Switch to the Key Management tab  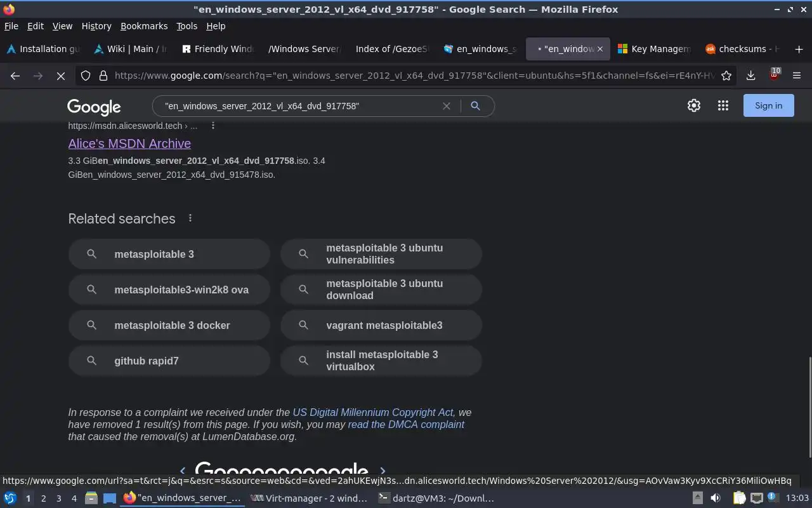(x=655, y=49)
